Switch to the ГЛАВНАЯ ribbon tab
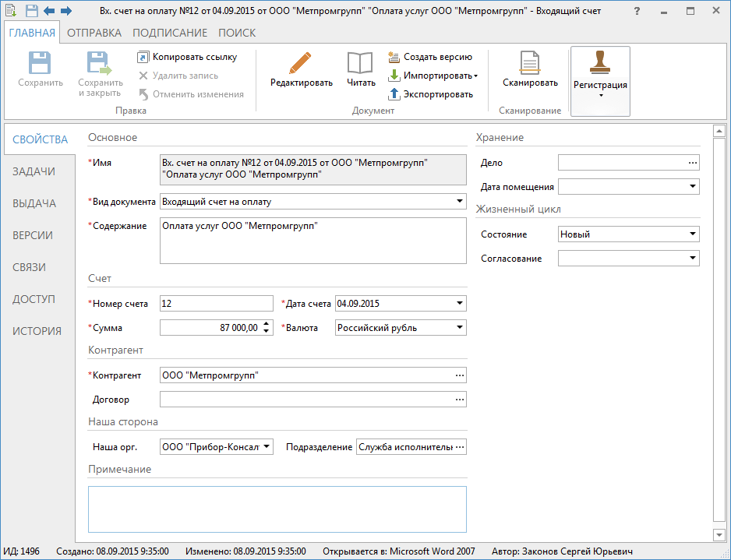Viewport: 731px width, 560px height. point(32,33)
